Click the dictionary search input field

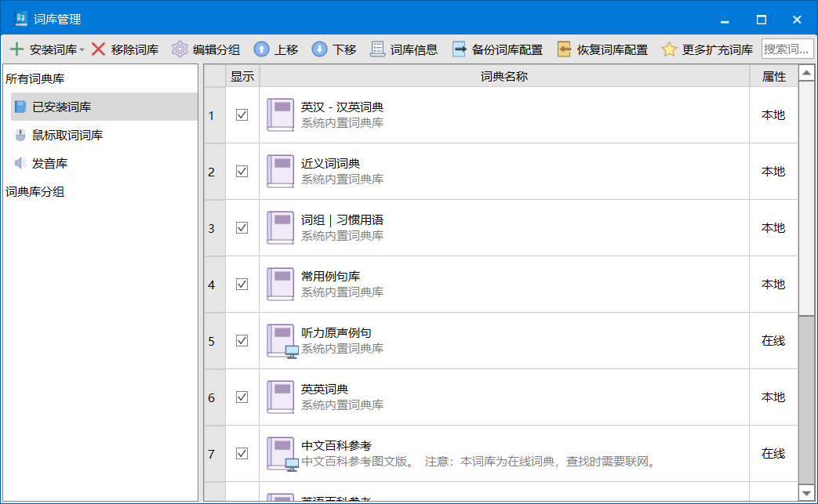(787, 49)
